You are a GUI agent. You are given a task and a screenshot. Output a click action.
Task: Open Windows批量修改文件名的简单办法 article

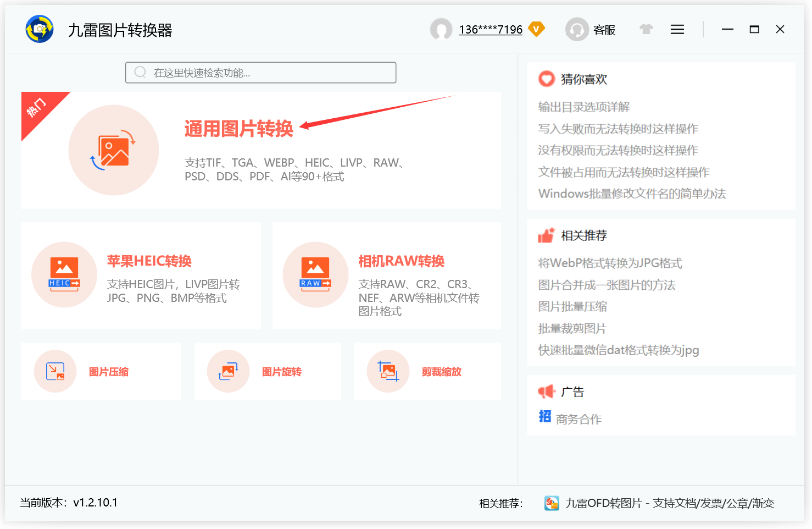[x=632, y=194]
